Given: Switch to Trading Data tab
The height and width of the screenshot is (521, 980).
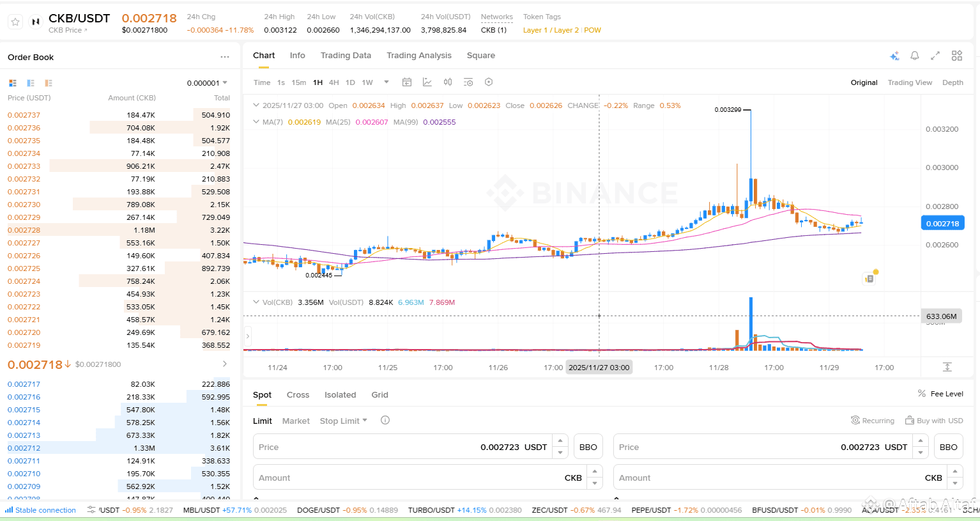Looking at the screenshot, I should 346,56.
